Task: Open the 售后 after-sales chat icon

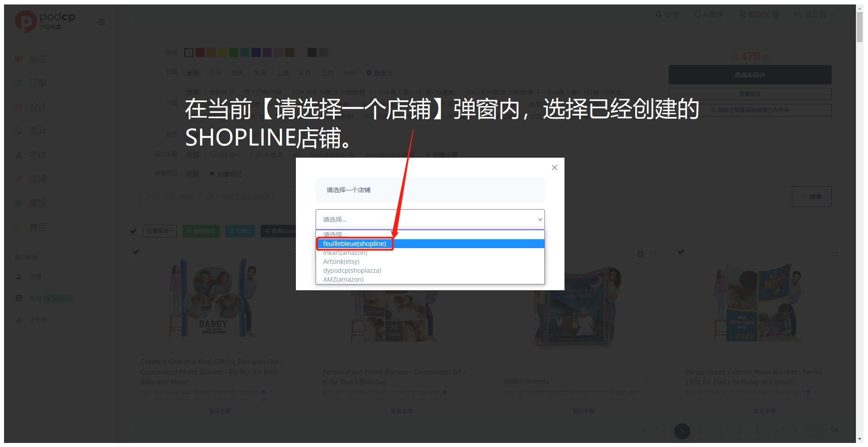Action: pos(19,227)
